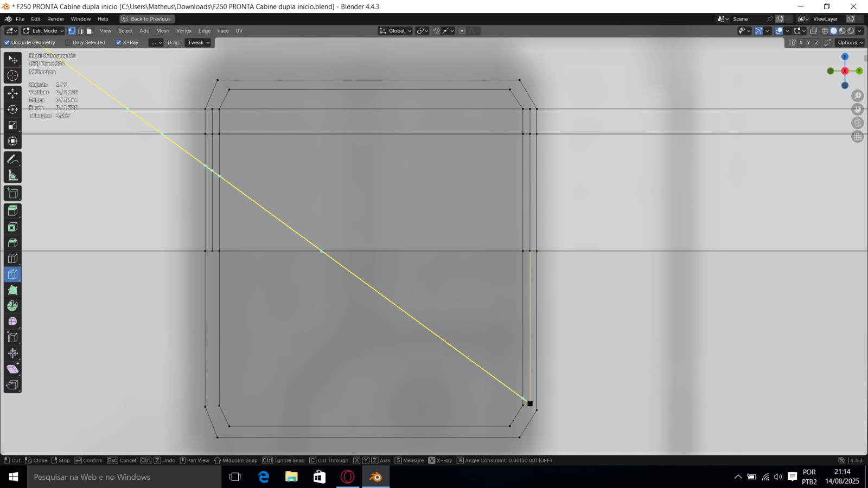868x488 pixels.
Task: Toggle viewport overlays button
Action: [x=779, y=31]
